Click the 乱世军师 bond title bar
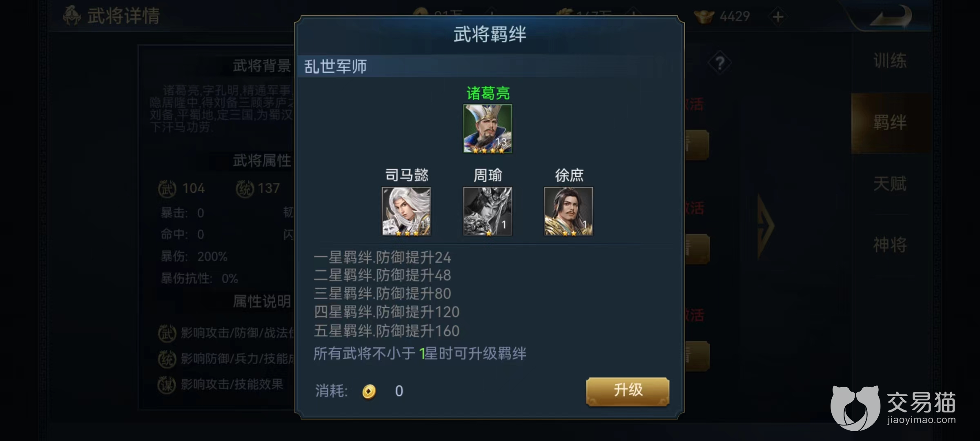The height and width of the screenshot is (441, 980). 489,66
